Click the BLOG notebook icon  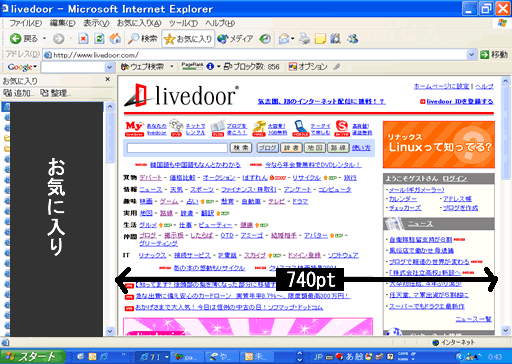click(218, 129)
